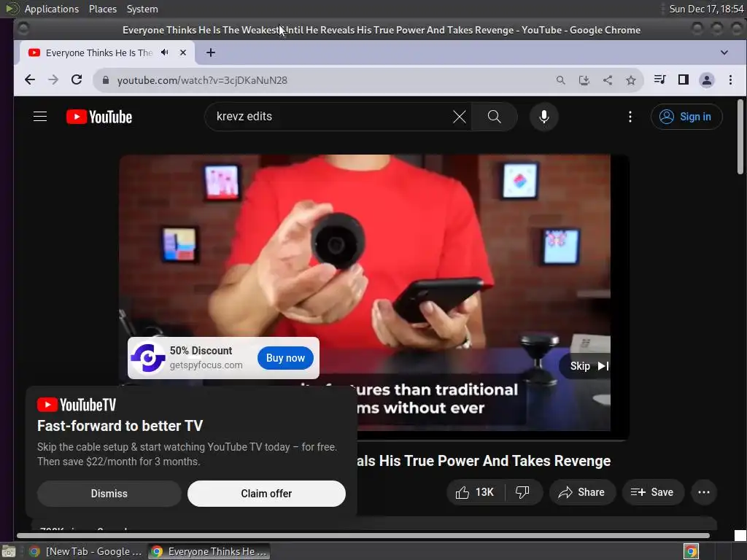Clear the search text with the X icon

tap(460, 117)
